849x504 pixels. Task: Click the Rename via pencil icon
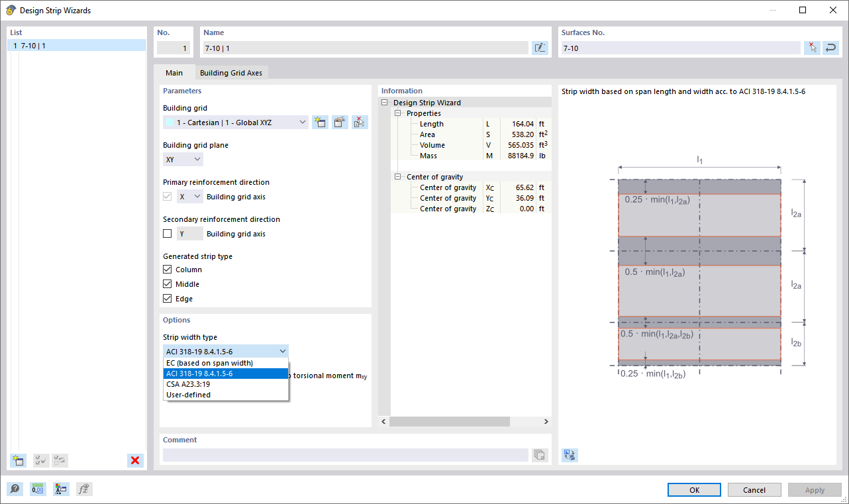(x=540, y=47)
